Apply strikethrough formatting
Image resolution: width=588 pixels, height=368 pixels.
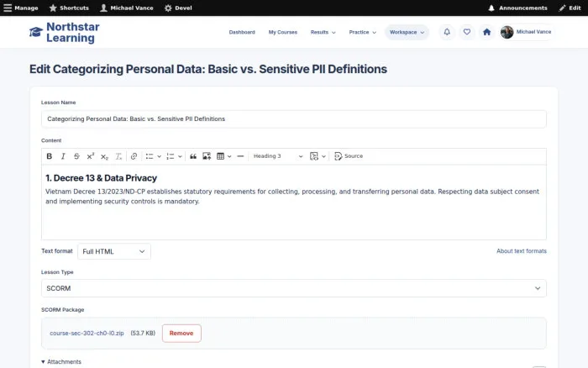(x=76, y=156)
